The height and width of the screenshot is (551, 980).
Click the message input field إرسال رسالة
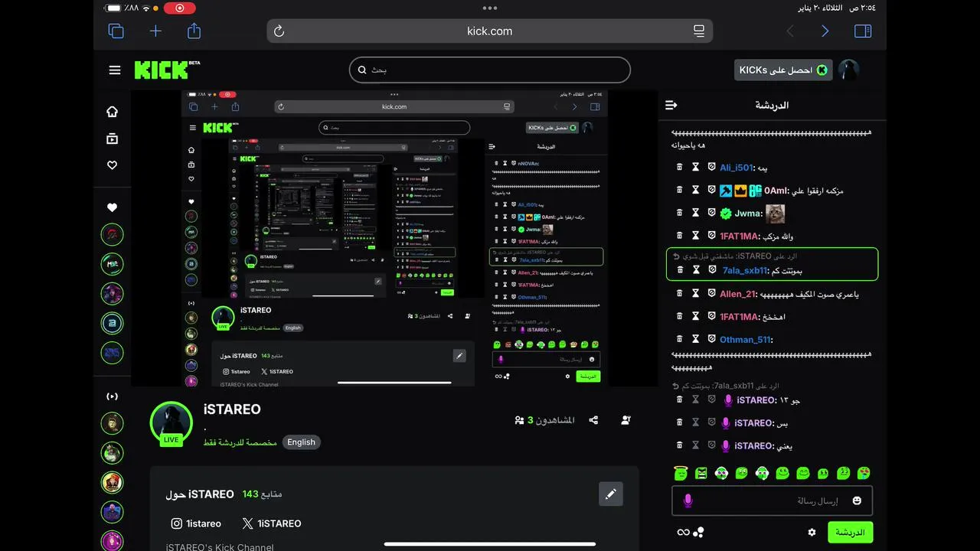coord(772,500)
